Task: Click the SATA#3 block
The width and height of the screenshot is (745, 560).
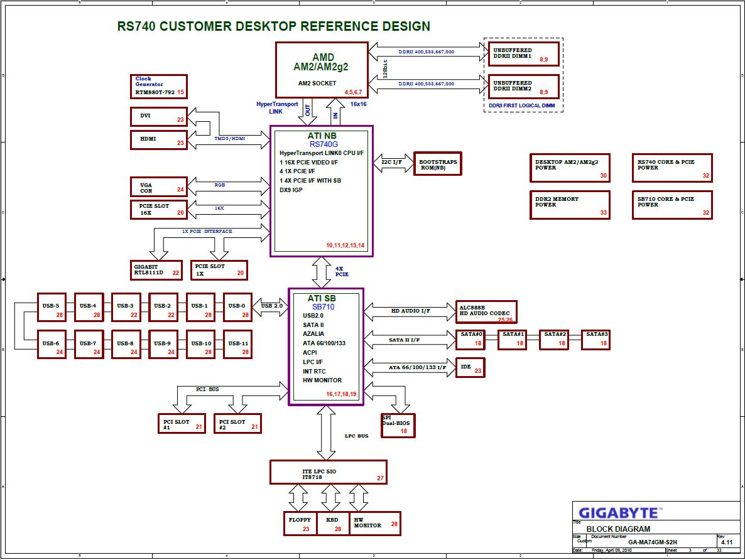Action: 595,340
